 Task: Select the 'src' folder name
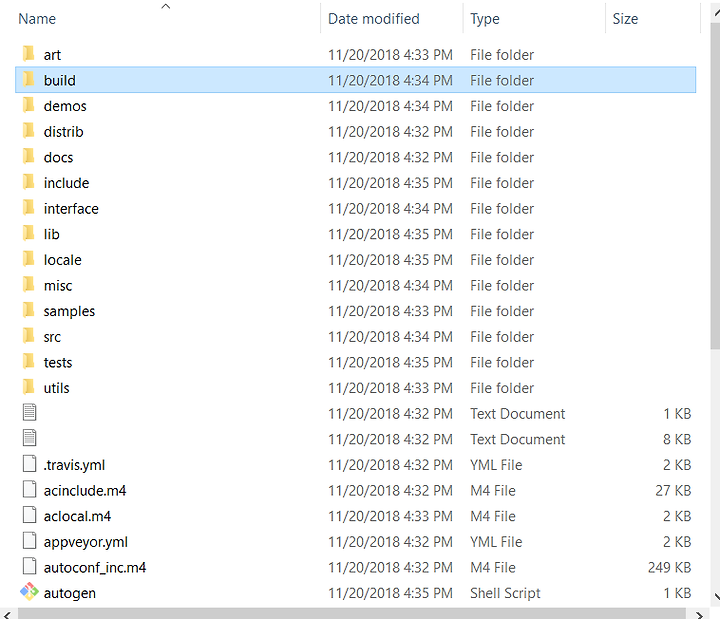[52, 337]
